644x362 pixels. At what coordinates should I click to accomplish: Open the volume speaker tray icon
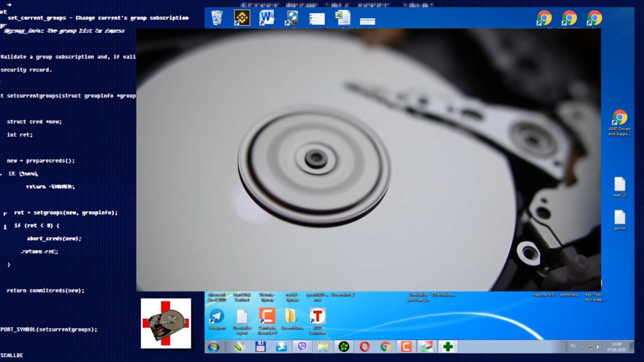(597, 346)
